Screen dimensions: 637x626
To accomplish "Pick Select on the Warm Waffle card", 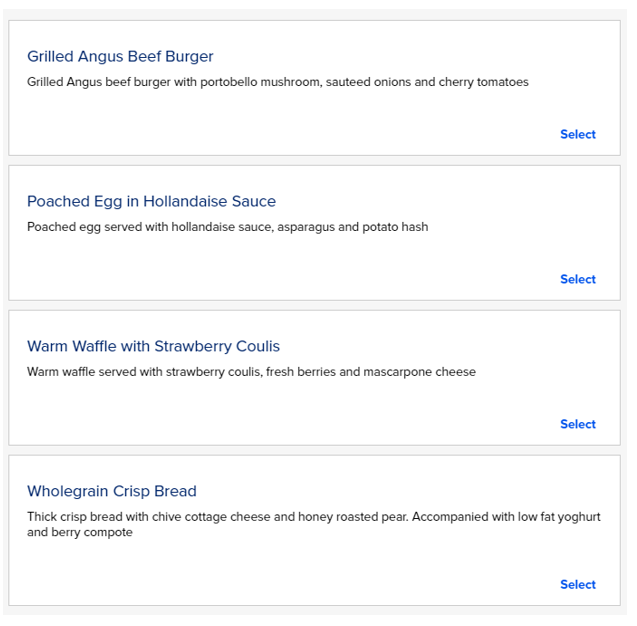I will click(577, 424).
